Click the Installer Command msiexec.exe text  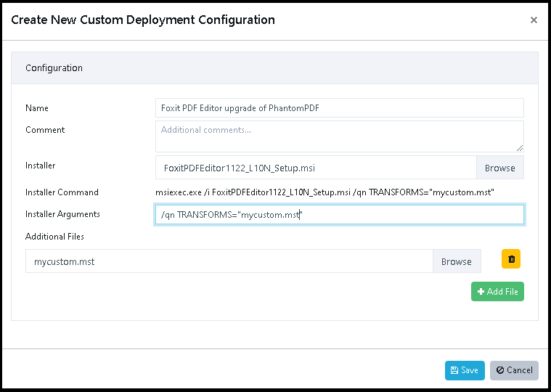(x=325, y=192)
